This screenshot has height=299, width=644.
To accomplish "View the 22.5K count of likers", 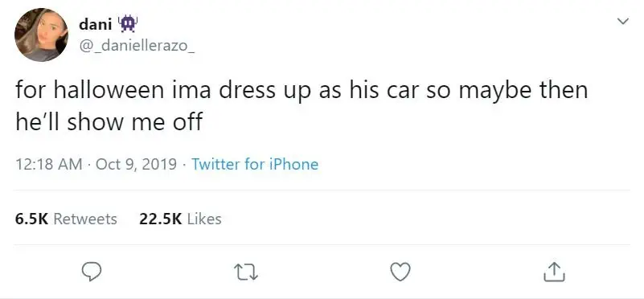I will pos(160,219).
